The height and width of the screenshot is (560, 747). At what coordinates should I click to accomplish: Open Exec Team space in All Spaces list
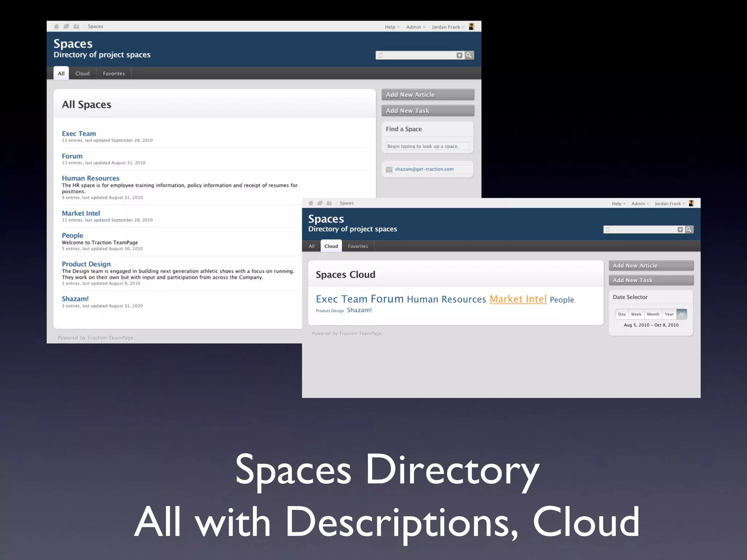tap(79, 133)
